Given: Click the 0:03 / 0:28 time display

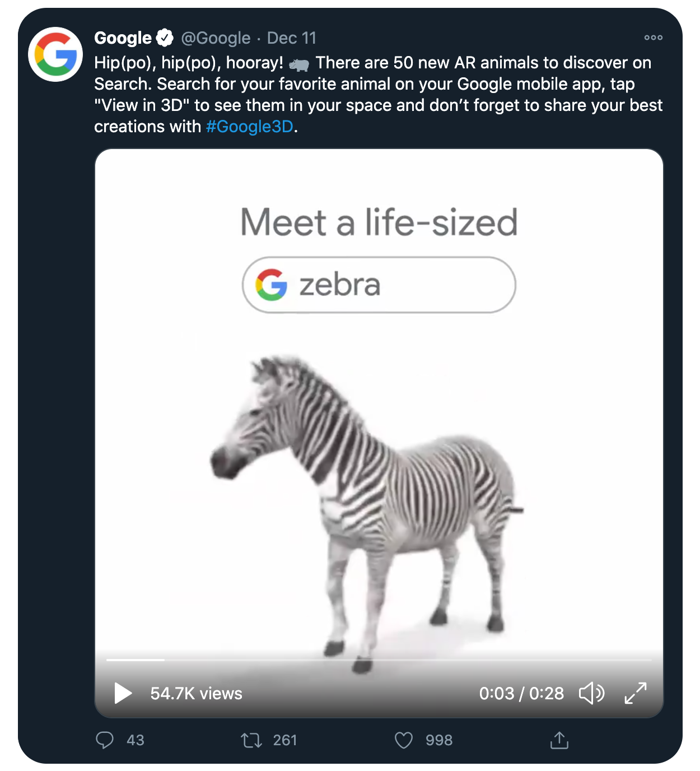Looking at the screenshot, I should pos(521,693).
